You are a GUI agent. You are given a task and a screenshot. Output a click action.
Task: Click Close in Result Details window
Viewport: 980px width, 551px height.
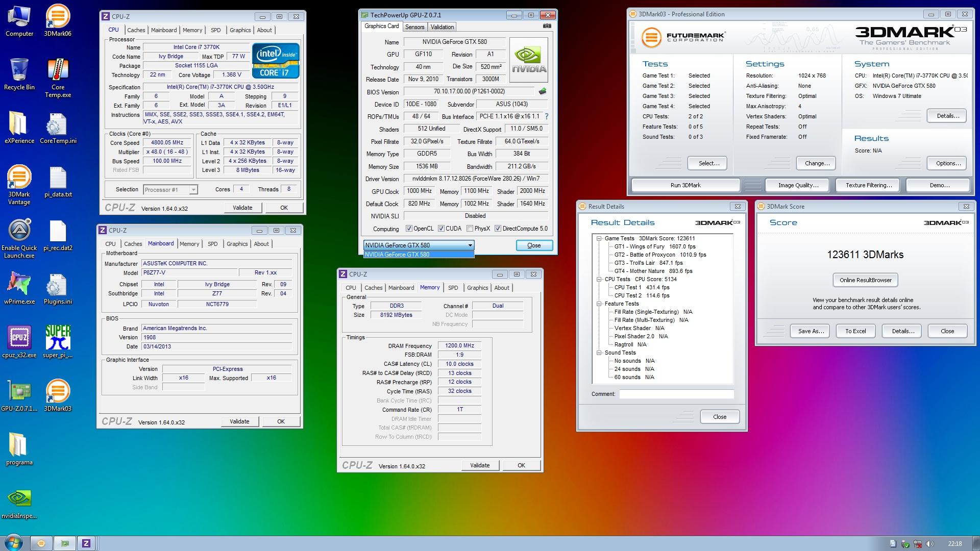(x=719, y=417)
